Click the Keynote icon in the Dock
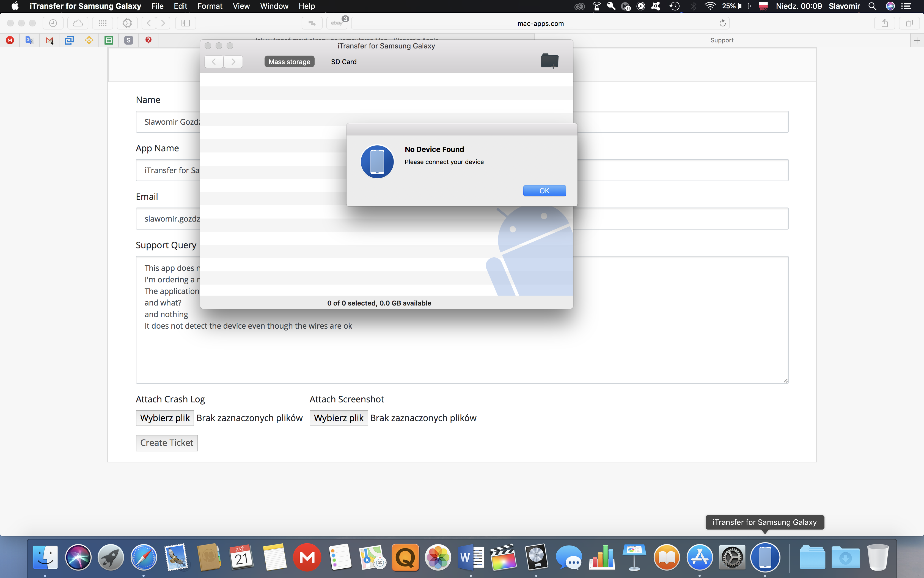 pos(634,557)
